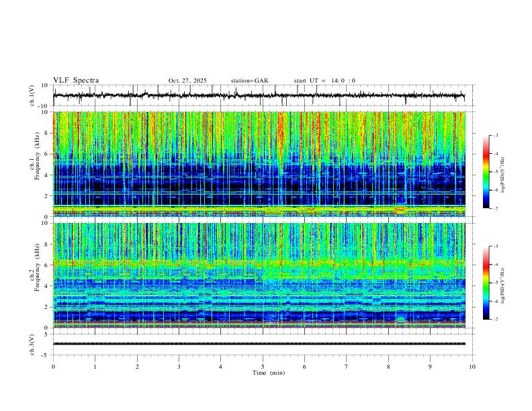Click the ch.1 spectrogram color bar
Image resolution: width=532 pixels, height=411 pixels.
[x=486, y=172]
